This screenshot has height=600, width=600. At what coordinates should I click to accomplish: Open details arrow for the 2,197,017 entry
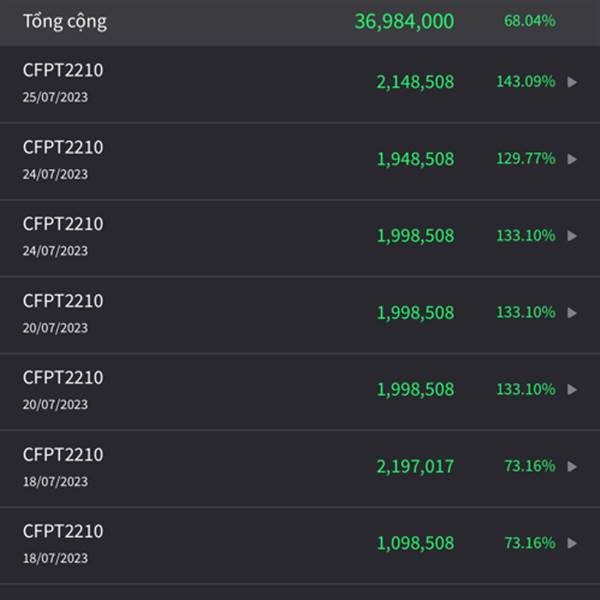(572, 466)
